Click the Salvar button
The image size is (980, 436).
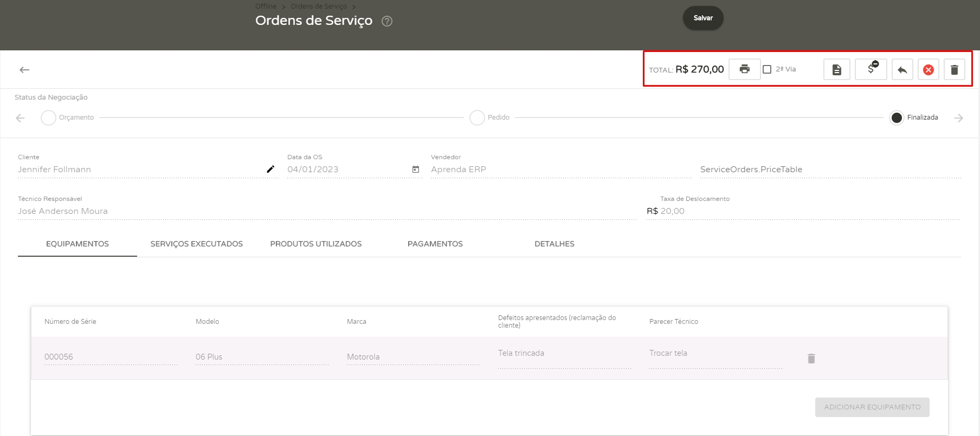[702, 18]
